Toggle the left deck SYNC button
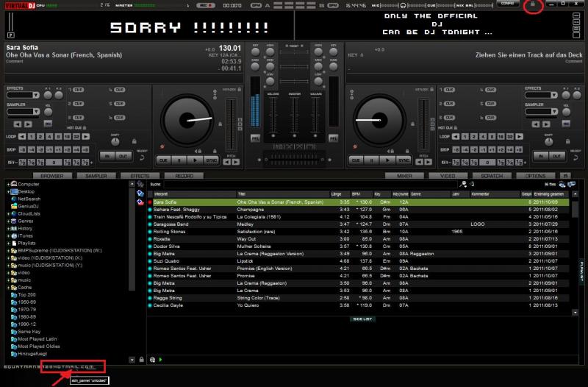Screen dimensions: 588x387 click(x=211, y=160)
